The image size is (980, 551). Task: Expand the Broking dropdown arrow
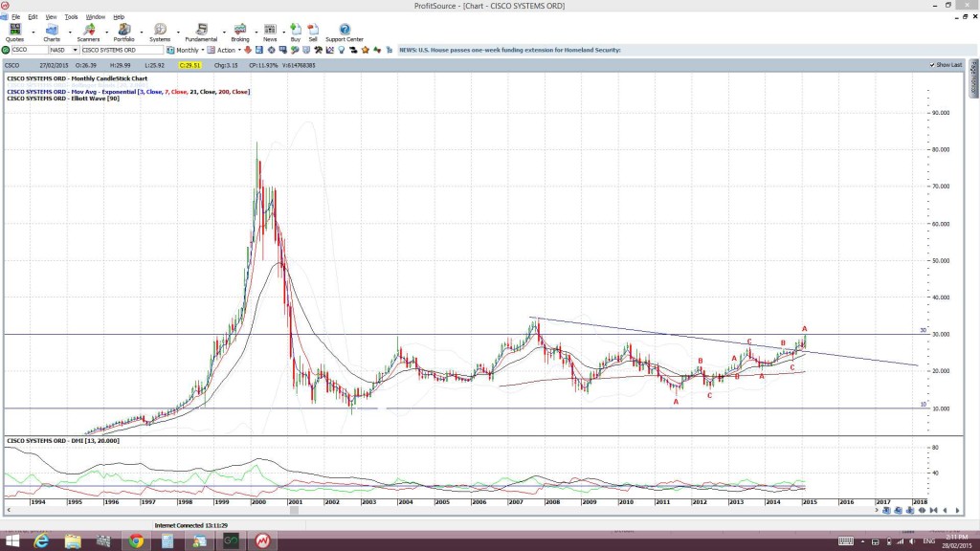pos(256,33)
